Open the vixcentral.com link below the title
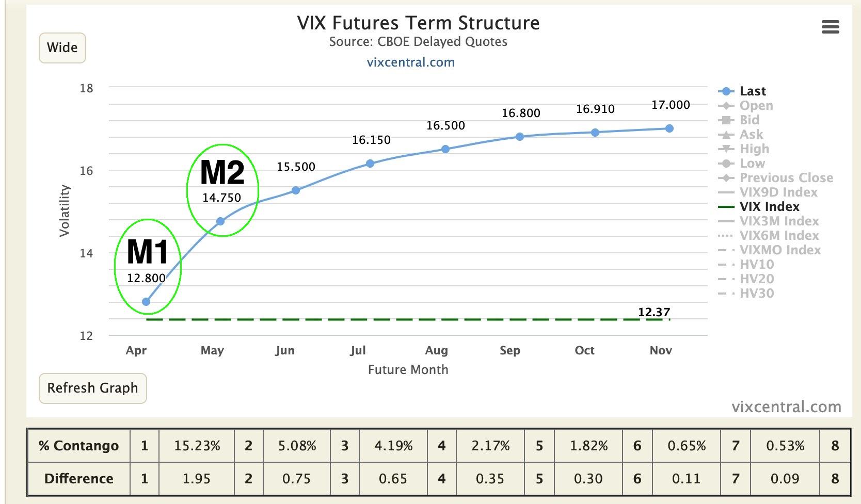The width and height of the screenshot is (861, 504). coord(410,62)
